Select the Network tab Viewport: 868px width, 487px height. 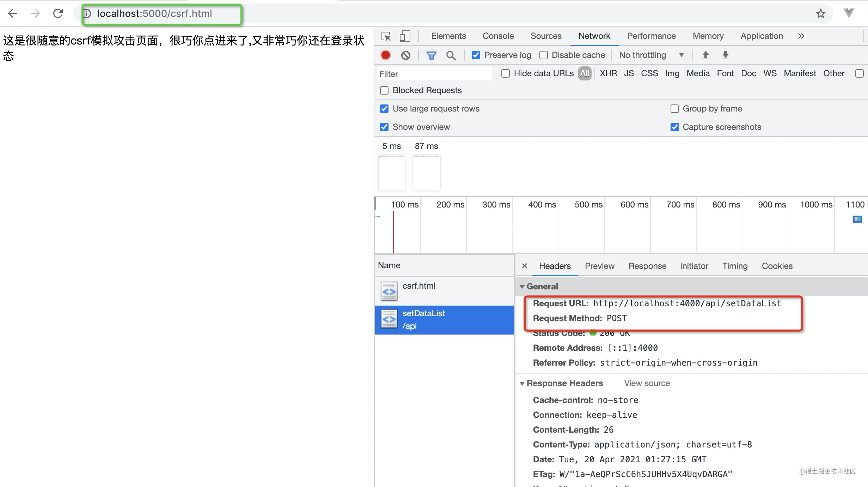coord(594,36)
